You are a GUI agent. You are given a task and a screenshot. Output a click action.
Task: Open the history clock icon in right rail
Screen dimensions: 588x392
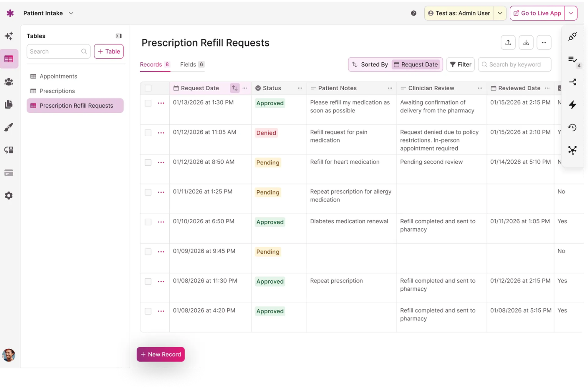click(573, 127)
